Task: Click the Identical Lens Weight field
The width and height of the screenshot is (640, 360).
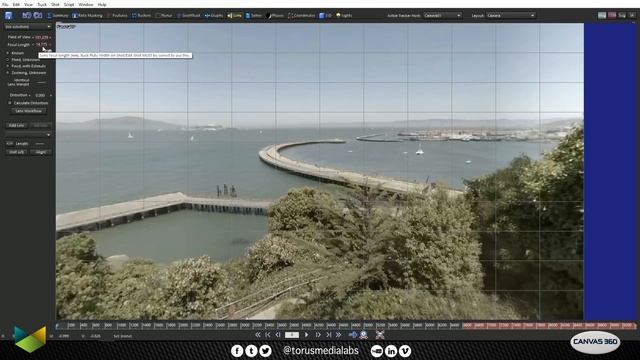Action: 41,82
